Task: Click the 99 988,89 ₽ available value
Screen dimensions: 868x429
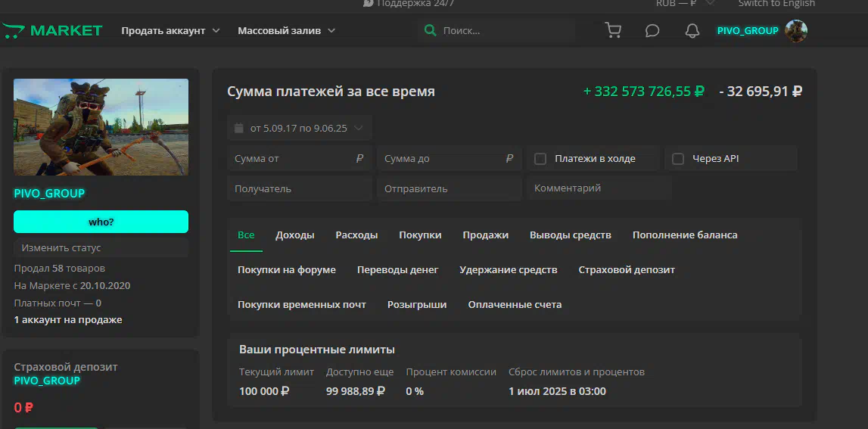Action: pyautogui.click(x=356, y=391)
